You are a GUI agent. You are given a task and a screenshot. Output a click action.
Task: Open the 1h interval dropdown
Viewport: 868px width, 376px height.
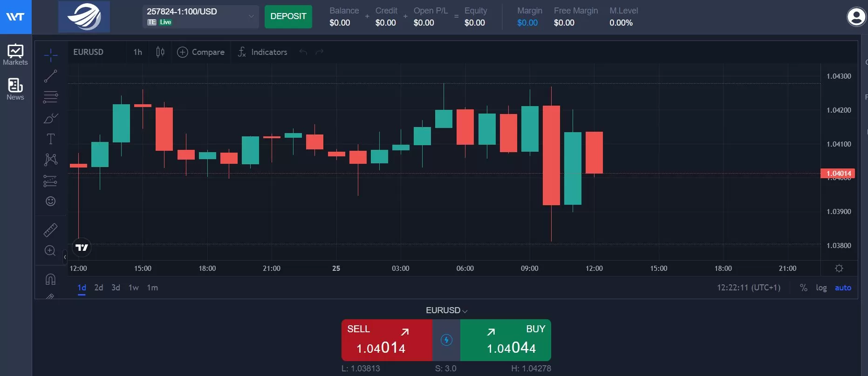point(138,52)
